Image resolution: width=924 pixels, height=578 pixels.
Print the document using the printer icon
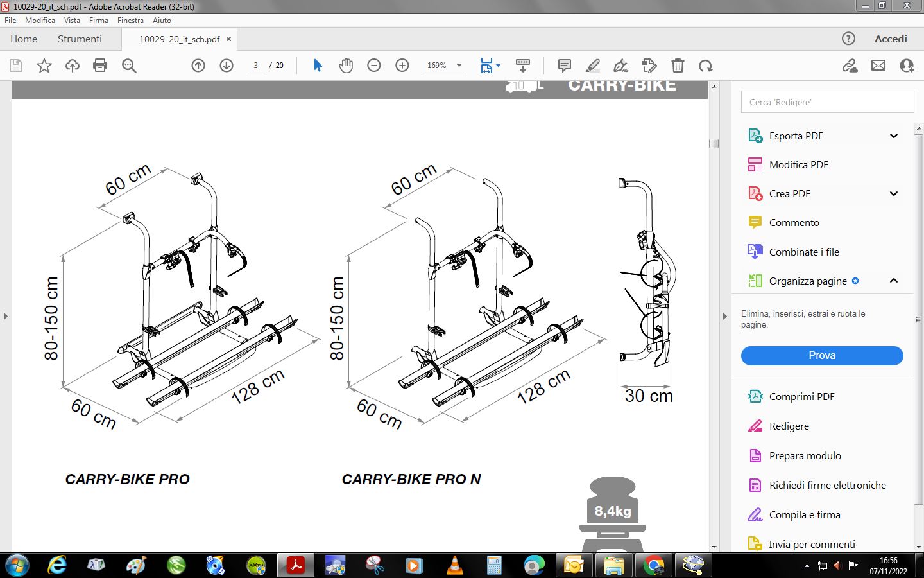pyautogui.click(x=100, y=66)
